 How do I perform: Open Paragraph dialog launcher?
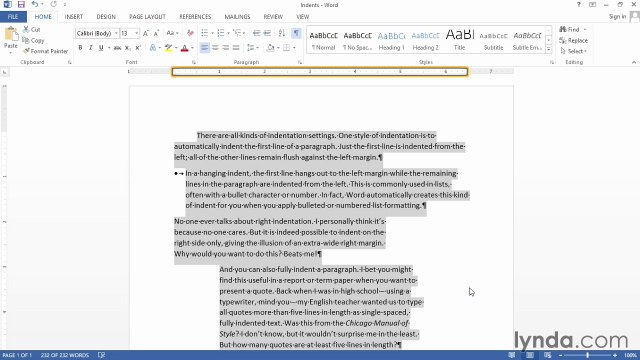click(x=300, y=62)
